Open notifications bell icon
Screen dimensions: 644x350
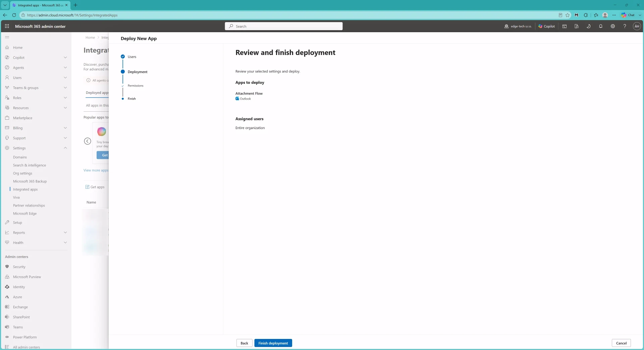[x=601, y=26]
